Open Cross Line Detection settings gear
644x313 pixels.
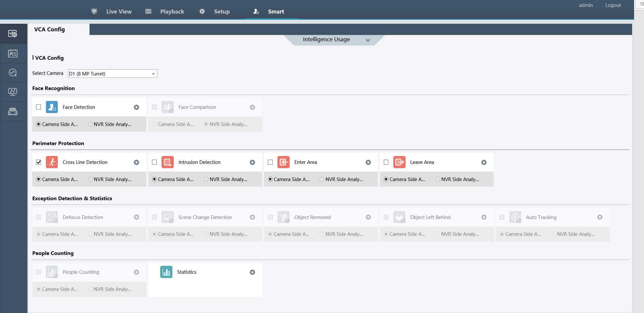click(x=136, y=162)
